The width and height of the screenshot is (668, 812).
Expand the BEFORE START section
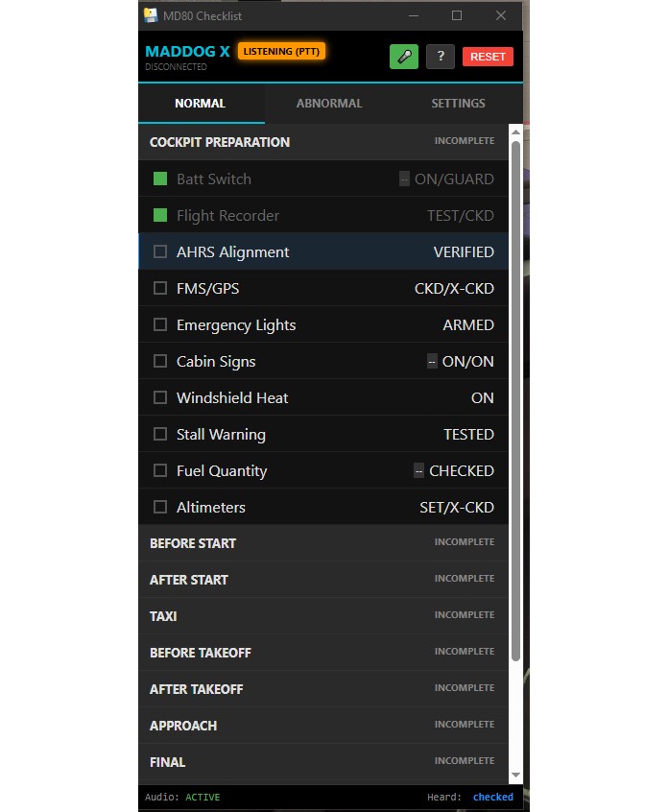click(x=323, y=542)
